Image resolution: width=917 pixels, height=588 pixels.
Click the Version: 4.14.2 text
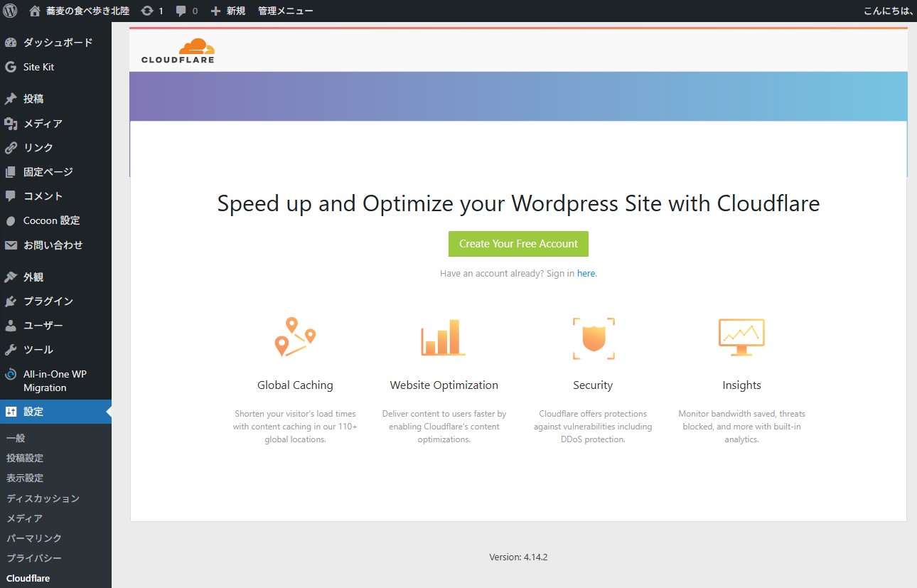(x=518, y=557)
